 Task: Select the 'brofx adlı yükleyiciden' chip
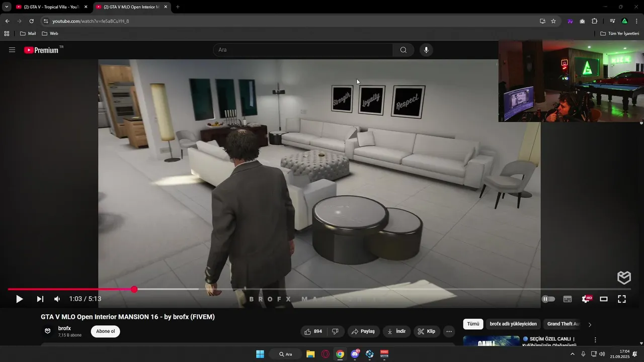(513, 324)
